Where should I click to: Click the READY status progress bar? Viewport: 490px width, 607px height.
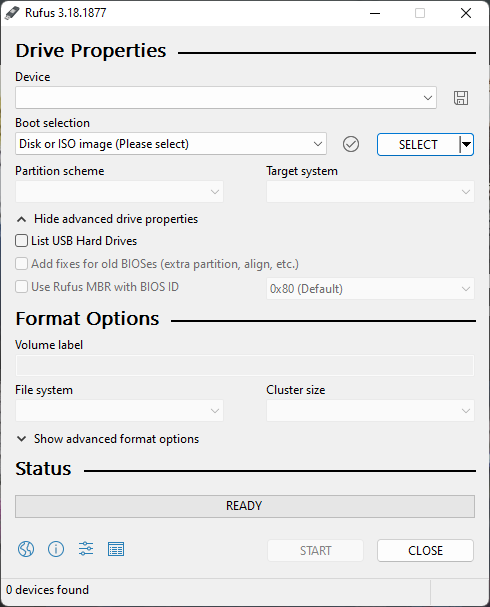(245, 506)
